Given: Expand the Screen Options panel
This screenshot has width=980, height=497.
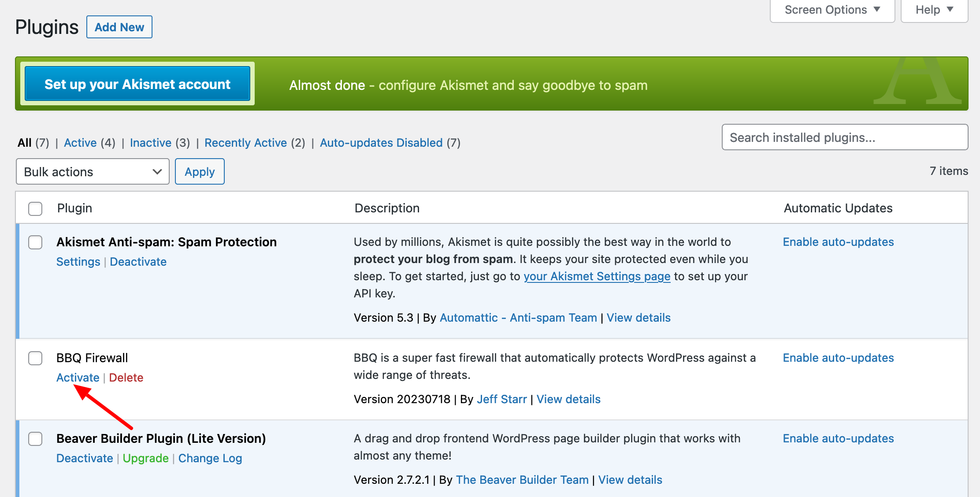Looking at the screenshot, I should pos(832,10).
